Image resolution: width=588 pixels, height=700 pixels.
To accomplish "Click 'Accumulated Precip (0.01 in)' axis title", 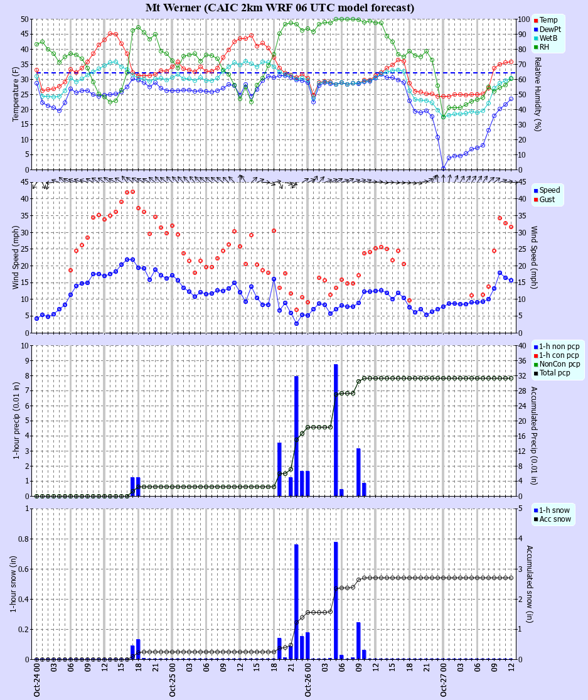I will coord(533,435).
